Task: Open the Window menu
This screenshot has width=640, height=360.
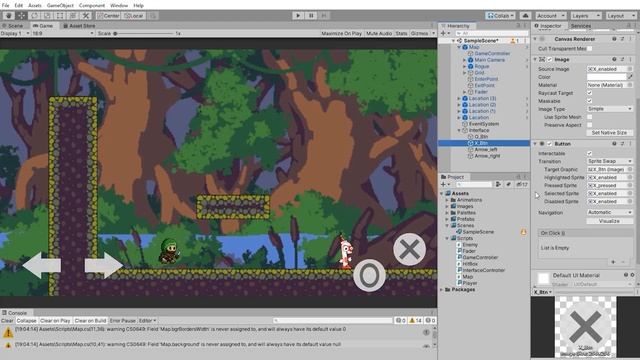Action: (119, 5)
